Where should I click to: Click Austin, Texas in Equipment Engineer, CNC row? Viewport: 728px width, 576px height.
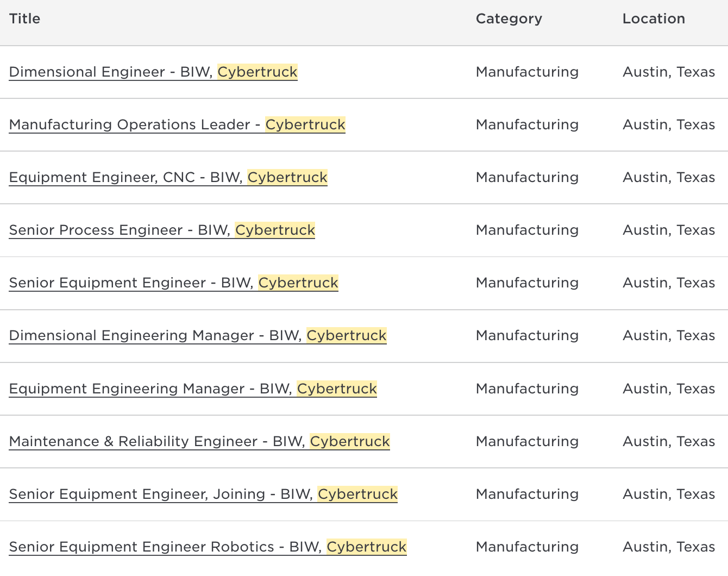pyautogui.click(x=668, y=178)
